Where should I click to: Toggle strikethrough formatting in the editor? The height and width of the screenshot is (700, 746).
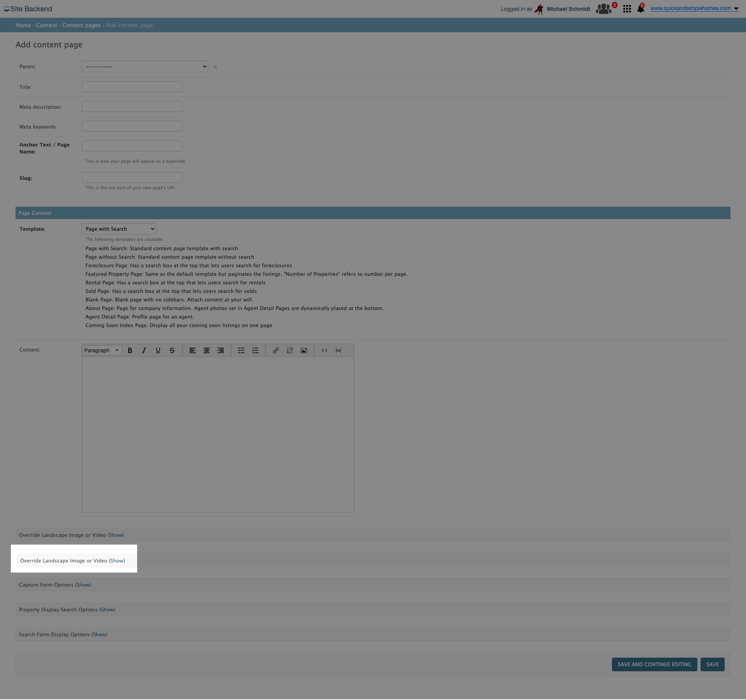(x=172, y=350)
